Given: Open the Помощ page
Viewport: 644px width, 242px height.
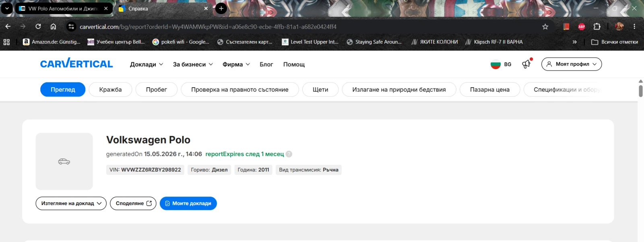Looking at the screenshot, I should point(294,64).
